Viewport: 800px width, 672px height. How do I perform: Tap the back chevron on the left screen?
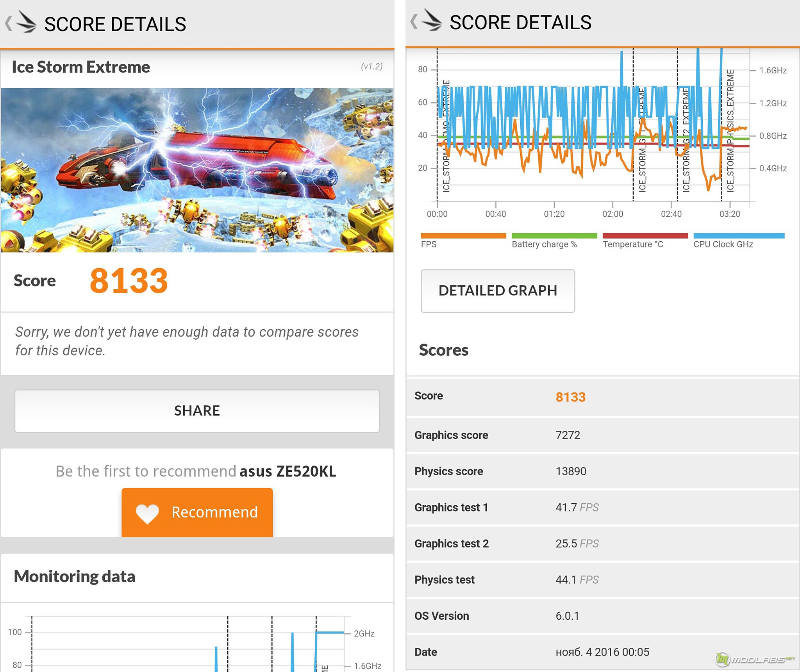pyautogui.click(x=8, y=23)
